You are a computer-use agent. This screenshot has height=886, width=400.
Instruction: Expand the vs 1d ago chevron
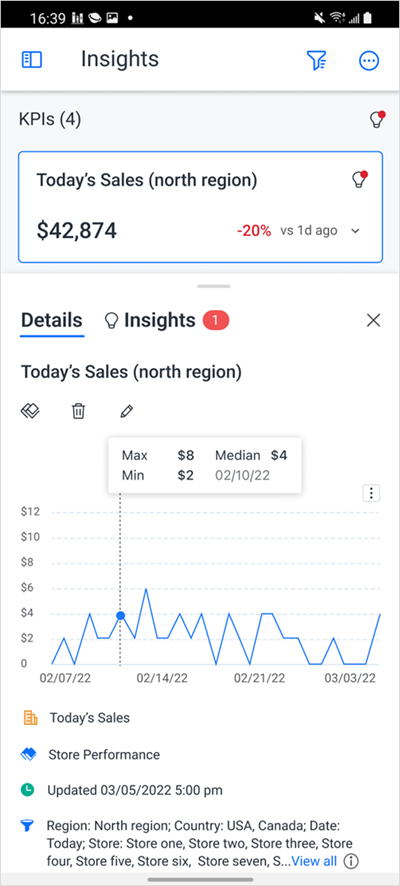tap(355, 231)
